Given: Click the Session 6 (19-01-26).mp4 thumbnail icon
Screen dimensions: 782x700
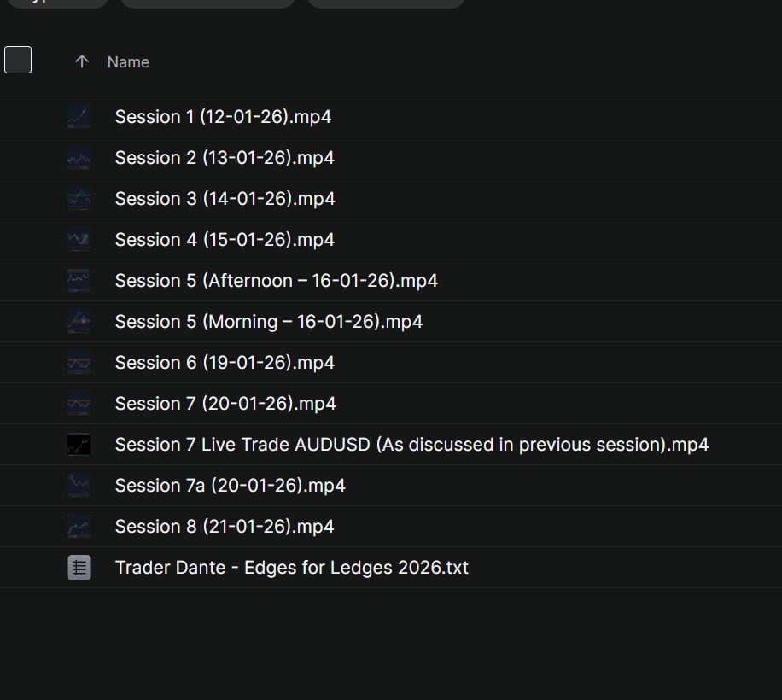Looking at the screenshot, I should pos(79,363).
